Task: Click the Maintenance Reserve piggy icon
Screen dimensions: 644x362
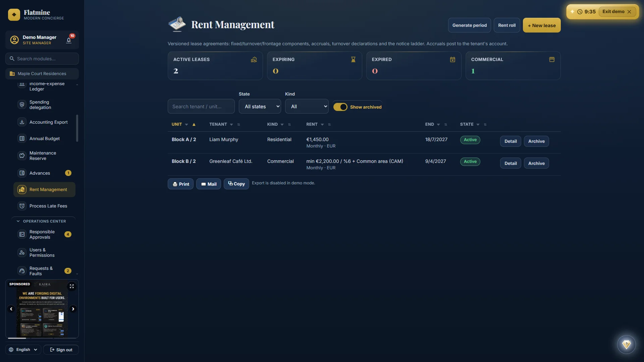Action: coord(22,156)
